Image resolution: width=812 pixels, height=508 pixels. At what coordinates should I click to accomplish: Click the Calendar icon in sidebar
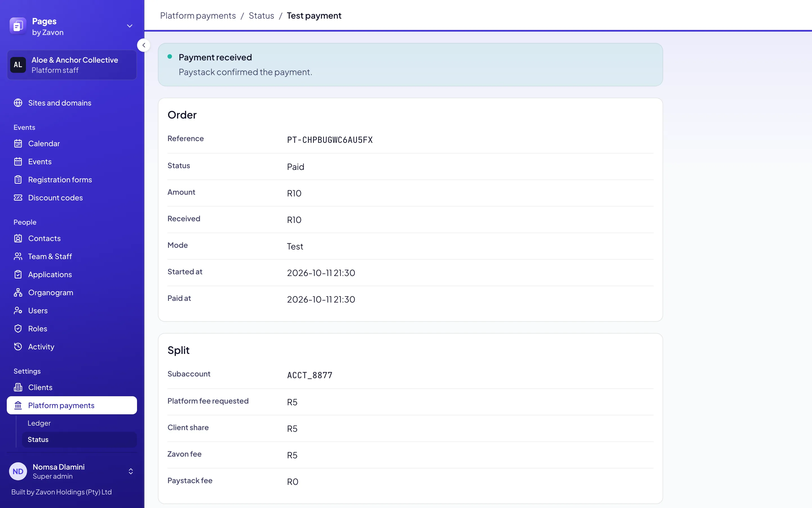18,143
